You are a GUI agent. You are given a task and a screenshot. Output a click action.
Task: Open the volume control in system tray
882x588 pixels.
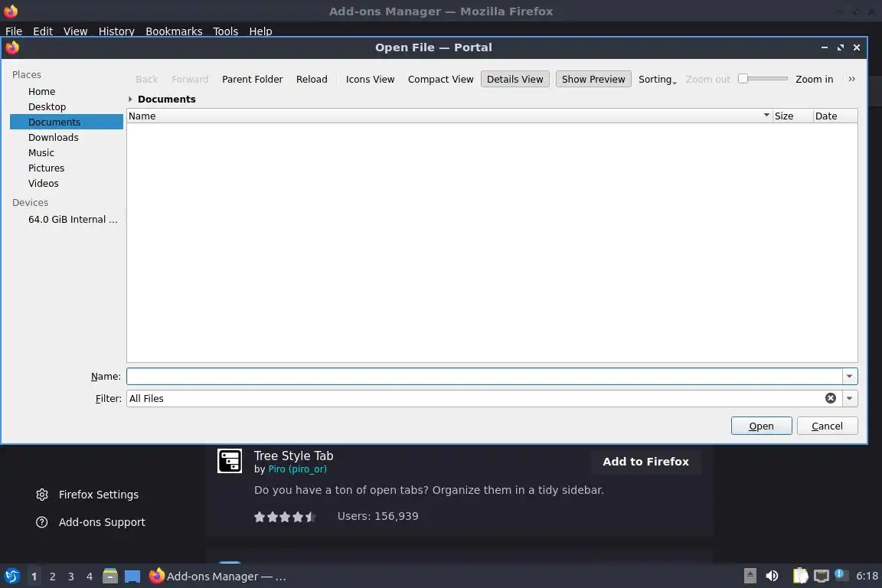pyautogui.click(x=773, y=576)
